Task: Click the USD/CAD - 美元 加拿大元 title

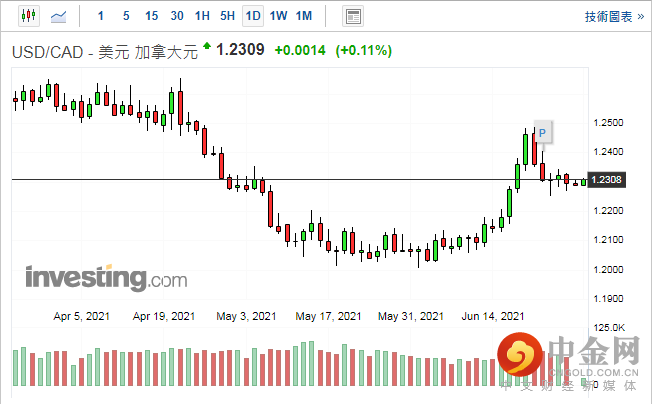Action: click(x=105, y=52)
